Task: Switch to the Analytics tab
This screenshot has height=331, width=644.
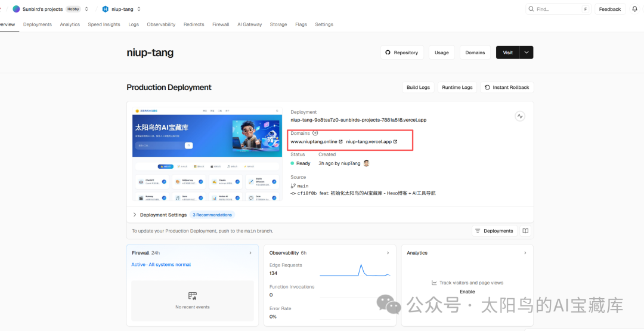Action: click(x=70, y=24)
